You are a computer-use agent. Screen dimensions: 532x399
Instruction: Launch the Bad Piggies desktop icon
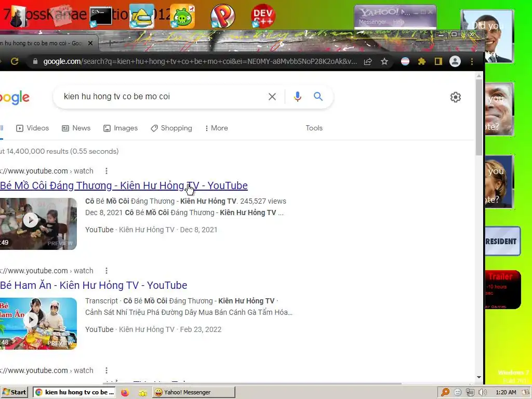[x=182, y=16]
